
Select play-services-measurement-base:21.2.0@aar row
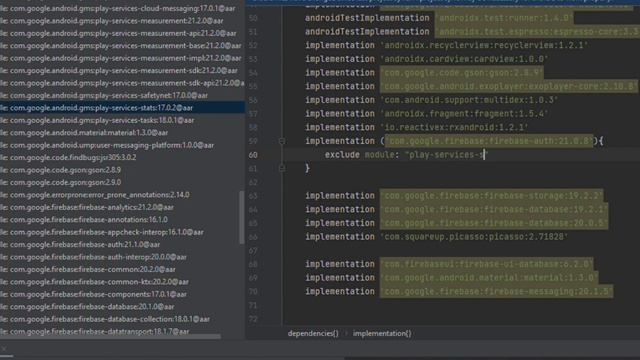click(x=122, y=46)
